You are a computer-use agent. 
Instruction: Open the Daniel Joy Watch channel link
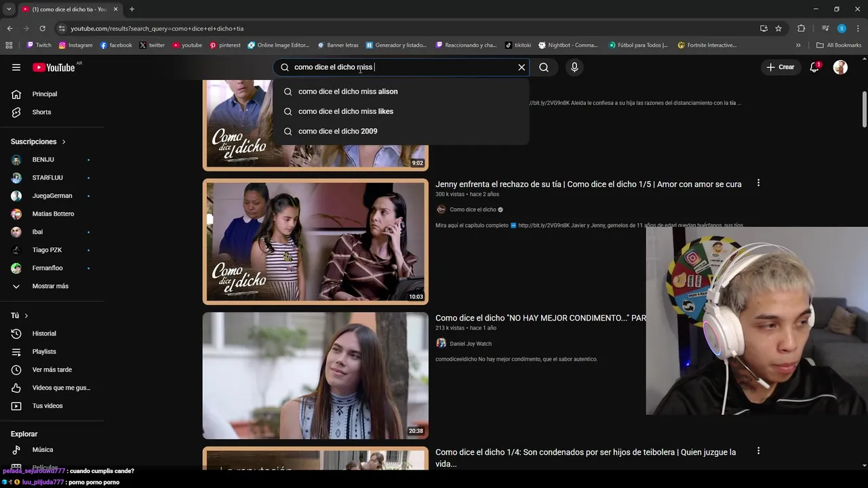pos(471,344)
